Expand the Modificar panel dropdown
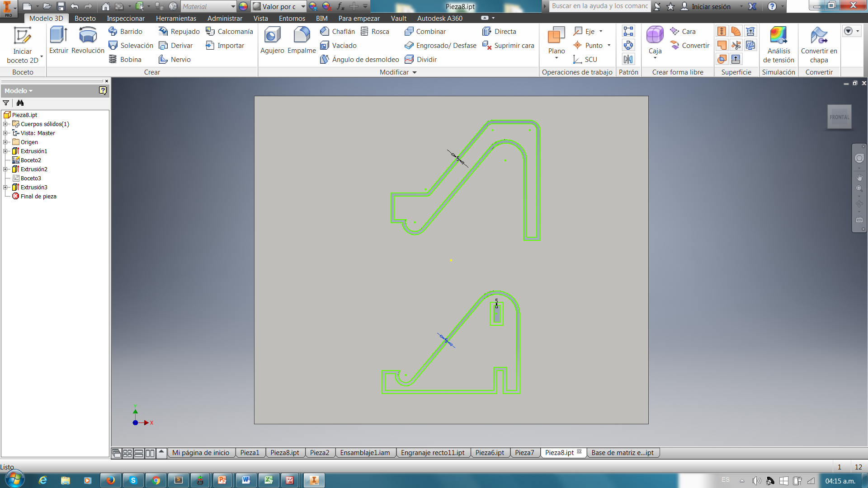 [415, 72]
